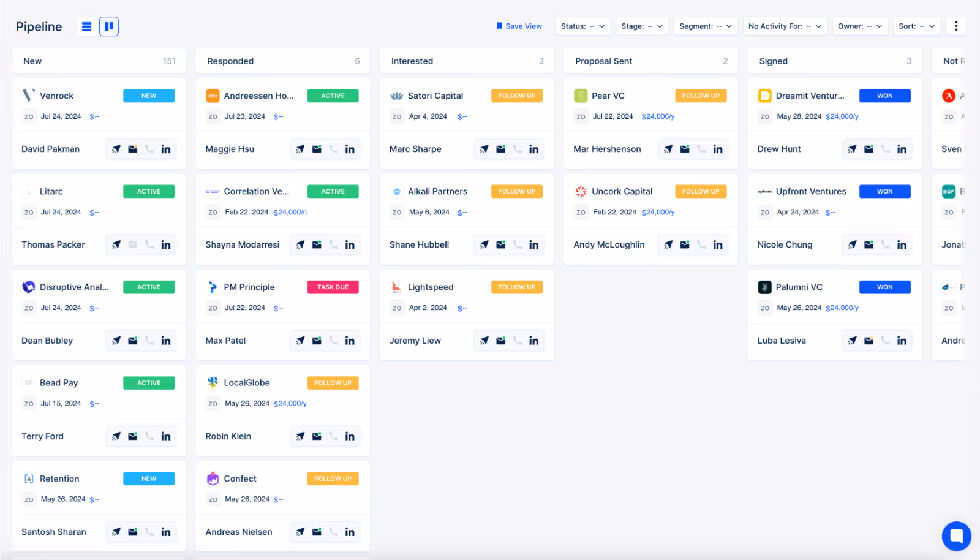Open Mar Hershenson's LinkedIn icon
This screenshot has height=560, width=980.
point(718,149)
